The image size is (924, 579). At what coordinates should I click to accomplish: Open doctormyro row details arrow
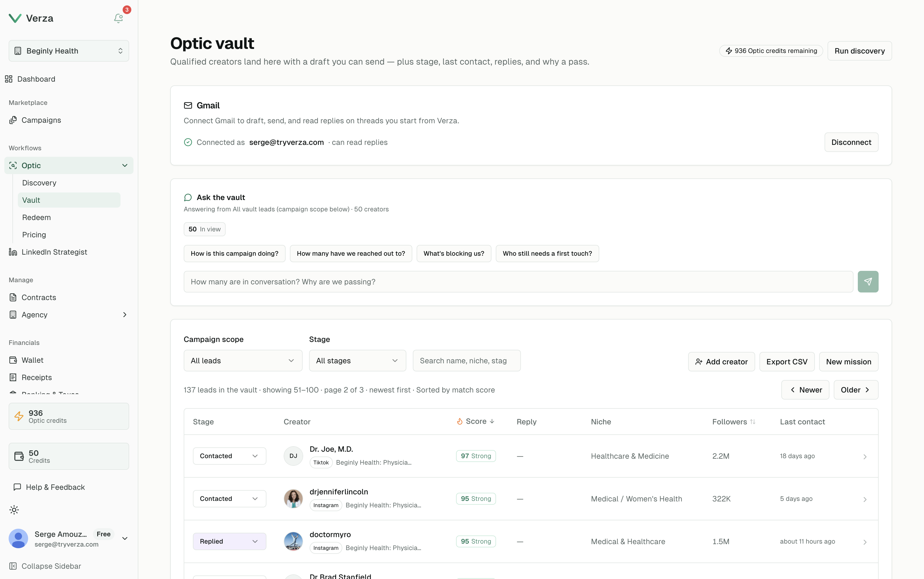click(x=865, y=542)
